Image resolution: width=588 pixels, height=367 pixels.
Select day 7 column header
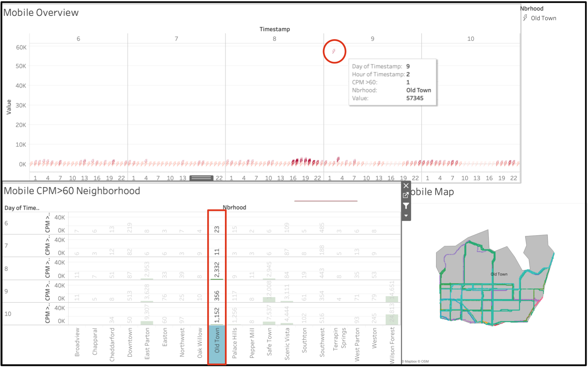point(176,39)
